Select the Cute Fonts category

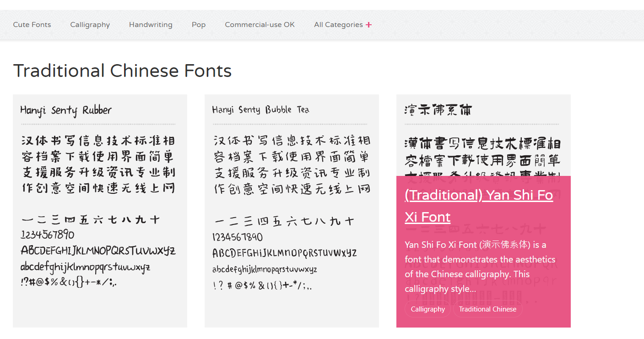pos(32,24)
